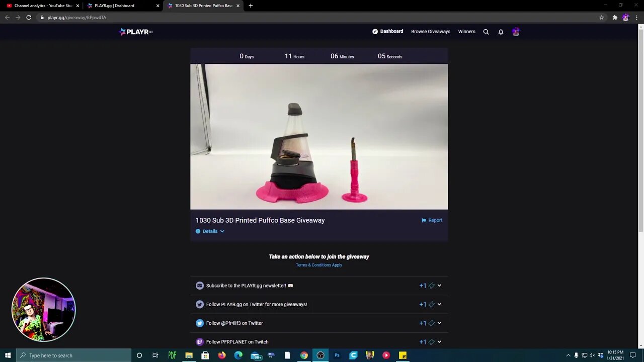Report this giveaway

pyautogui.click(x=432, y=220)
